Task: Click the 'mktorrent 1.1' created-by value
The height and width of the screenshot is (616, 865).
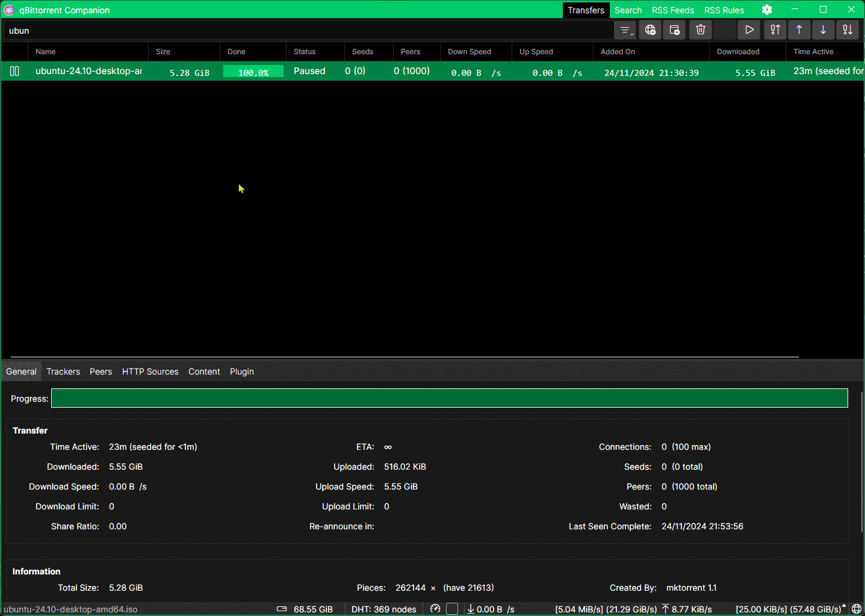Action: (691, 588)
